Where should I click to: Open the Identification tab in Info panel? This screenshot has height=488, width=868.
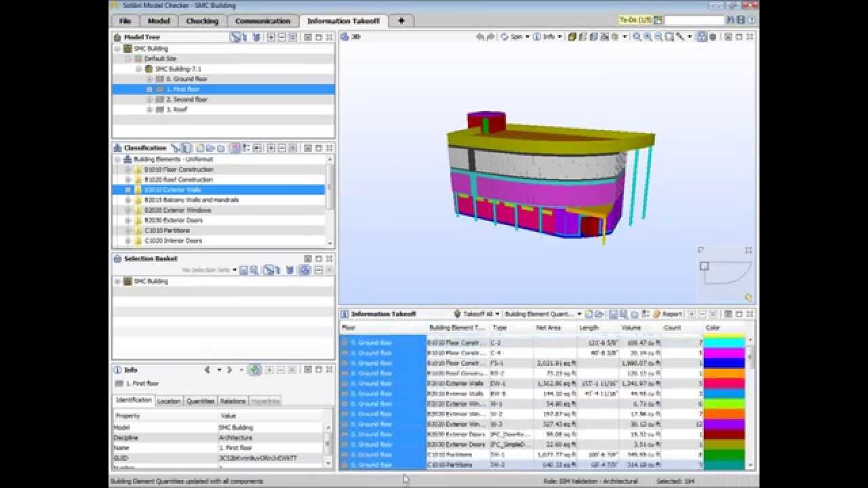coord(133,401)
